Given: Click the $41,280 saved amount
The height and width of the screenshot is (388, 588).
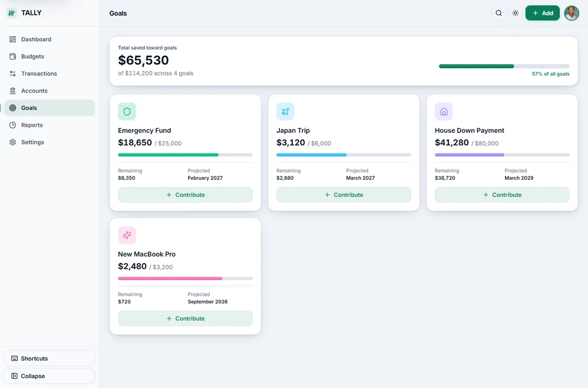Looking at the screenshot, I should [452, 143].
